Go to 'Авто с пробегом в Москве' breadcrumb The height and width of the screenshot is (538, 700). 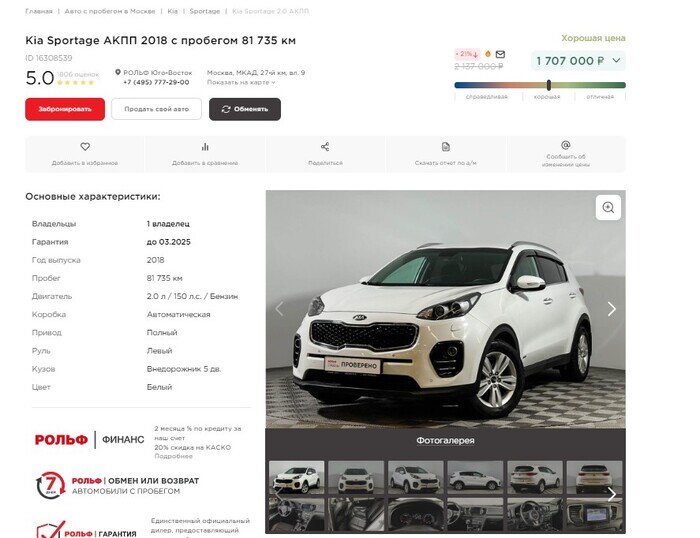(110, 11)
